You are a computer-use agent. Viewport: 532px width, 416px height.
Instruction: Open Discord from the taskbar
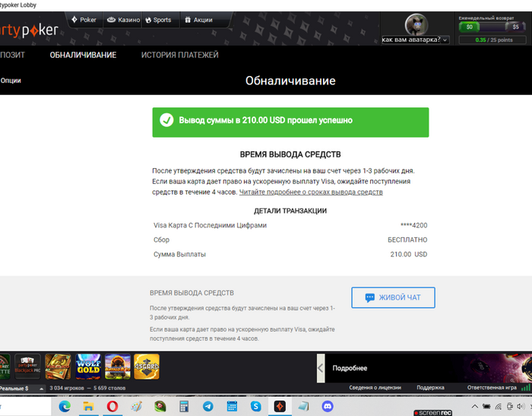(x=328, y=406)
